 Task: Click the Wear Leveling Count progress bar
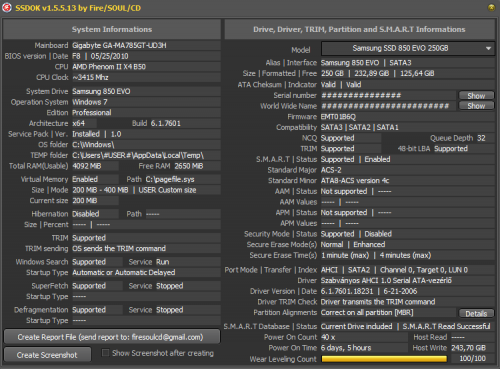pos(384,359)
